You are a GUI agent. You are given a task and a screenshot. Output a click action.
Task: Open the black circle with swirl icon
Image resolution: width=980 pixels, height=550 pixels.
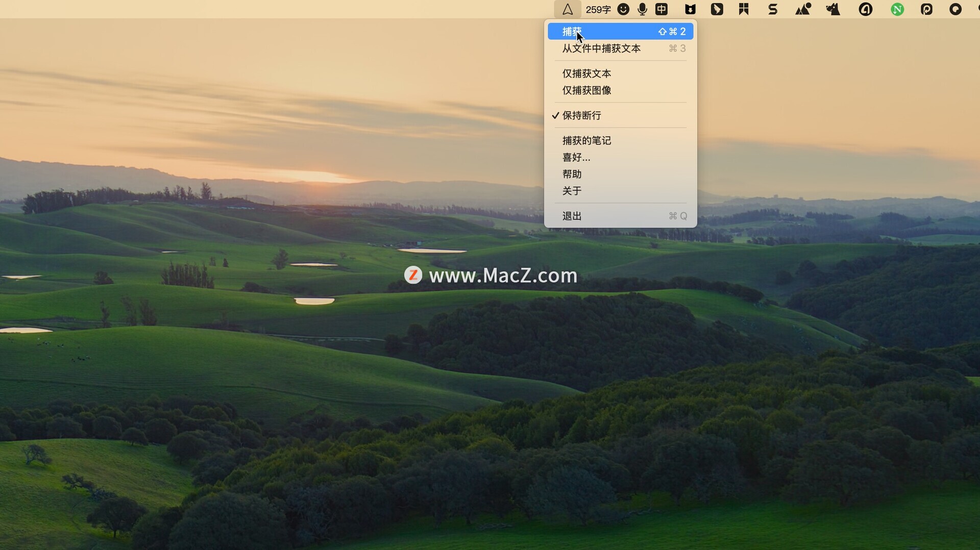(866, 9)
